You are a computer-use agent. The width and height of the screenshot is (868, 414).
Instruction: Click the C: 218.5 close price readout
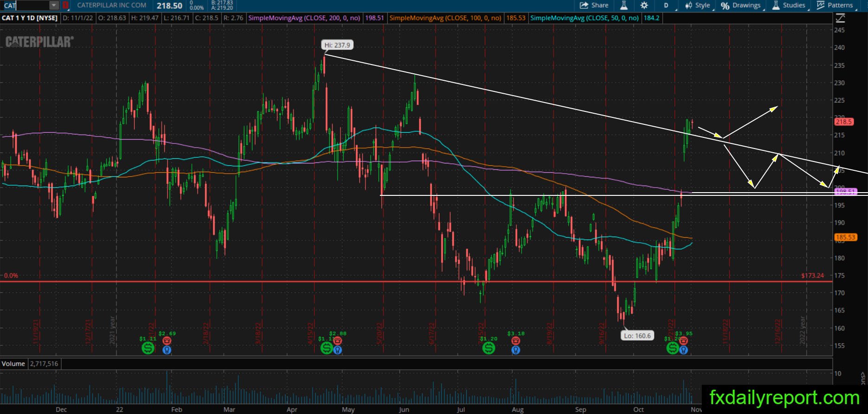206,18
